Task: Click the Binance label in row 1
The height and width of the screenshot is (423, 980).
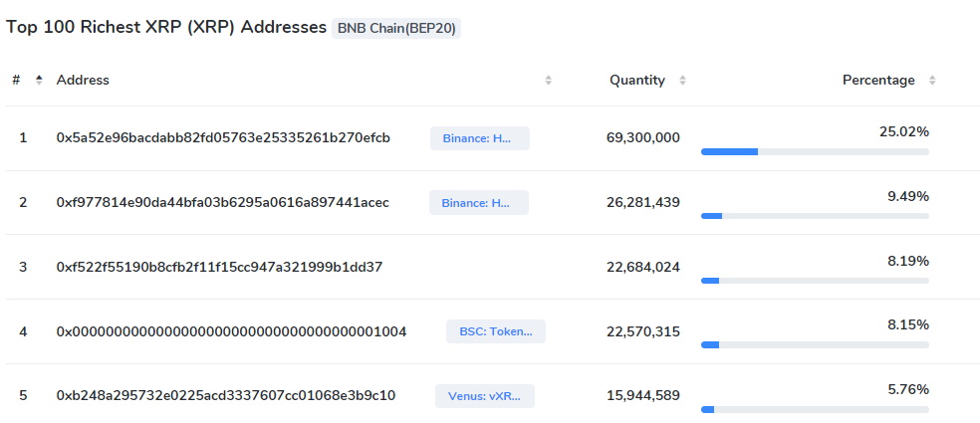Action: tap(479, 138)
